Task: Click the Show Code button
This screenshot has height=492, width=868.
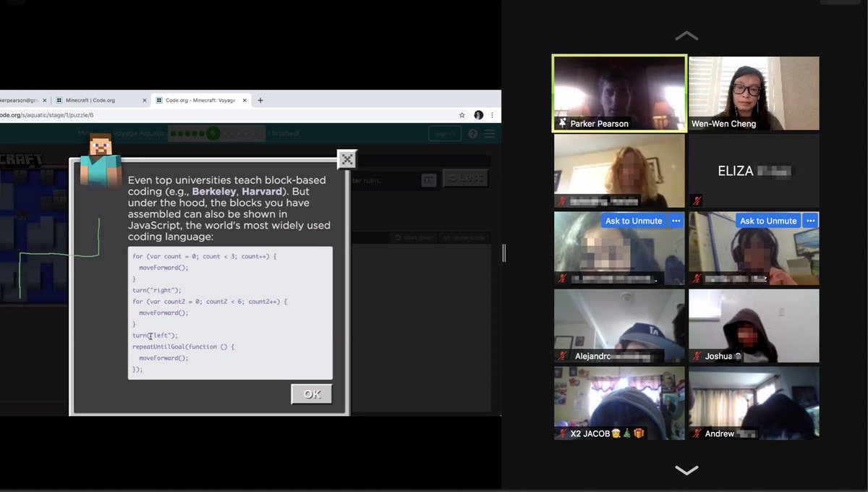Action: tap(464, 237)
